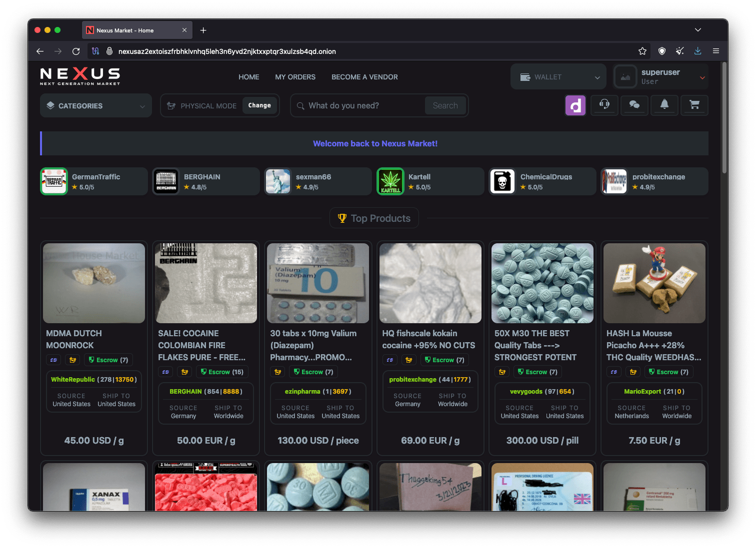Open the browser hamburger menu
The width and height of the screenshot is (756, 548).
716,51
